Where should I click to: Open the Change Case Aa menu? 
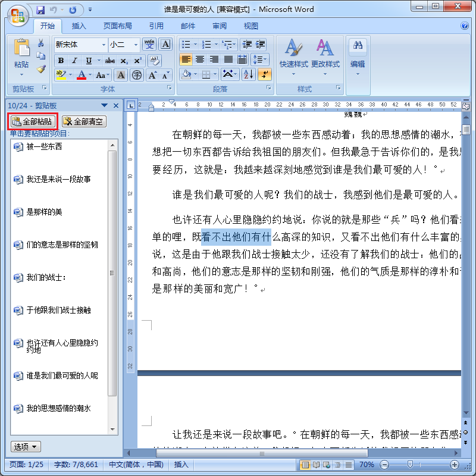click(x=102, y=75)
